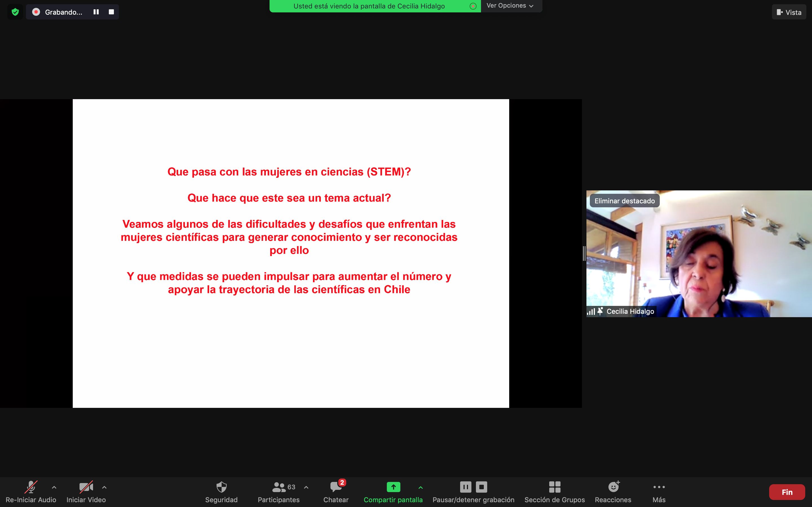
Task: Open Sección de Grupos breakout rooms
Action: [554, 487]
